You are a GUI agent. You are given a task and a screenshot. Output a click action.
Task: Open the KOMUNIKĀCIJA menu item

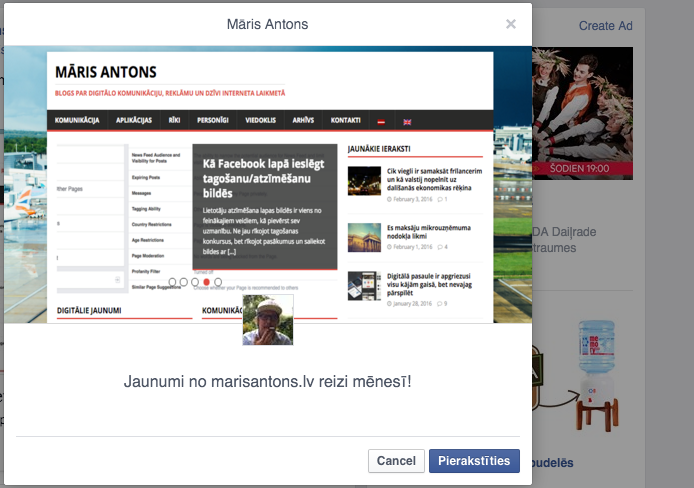pyautogui.click(x=77, y=120)
